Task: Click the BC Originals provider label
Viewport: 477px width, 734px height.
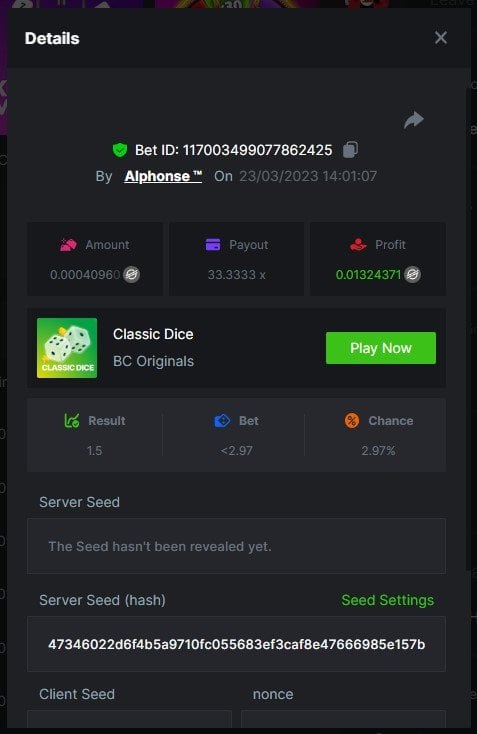Action: [x=154, y=361]
